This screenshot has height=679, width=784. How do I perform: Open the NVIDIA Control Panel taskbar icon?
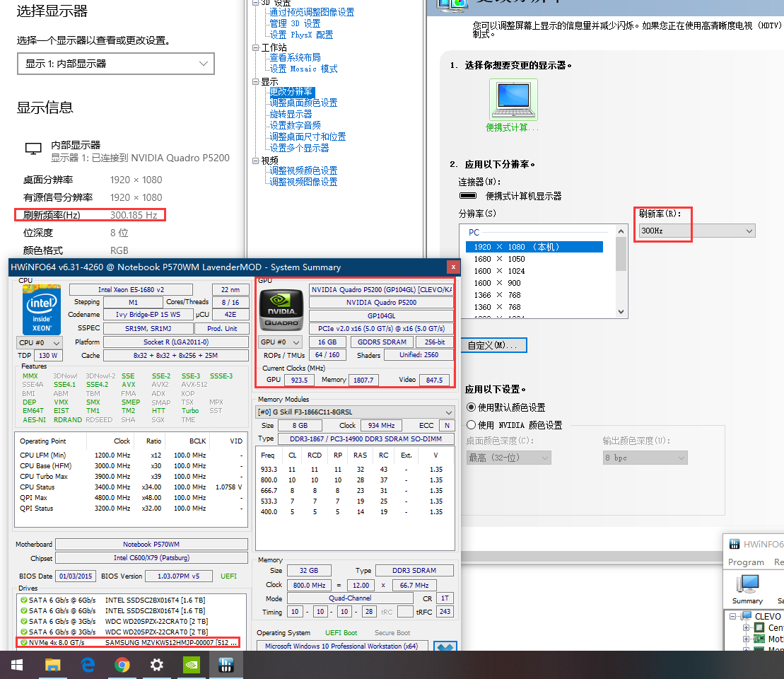pos(191,665)
